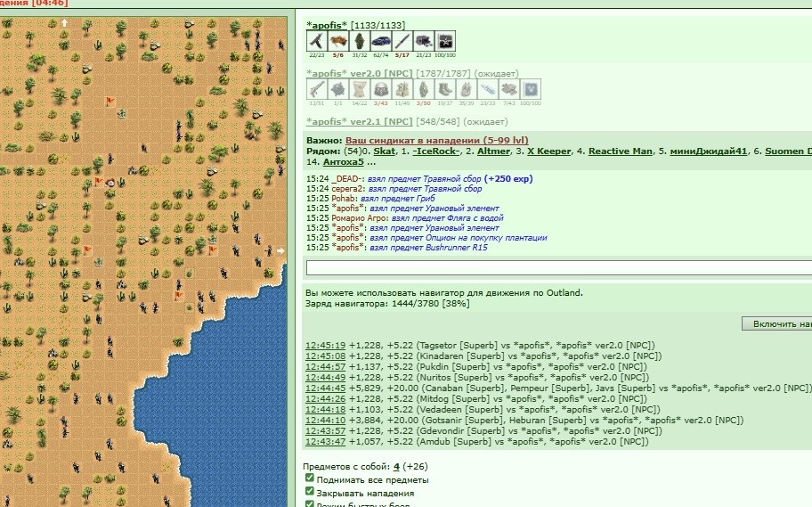Viewport: 812px width, 507px height.
Task: Click the white right arrow on the map's east edge
Action: 280,250
